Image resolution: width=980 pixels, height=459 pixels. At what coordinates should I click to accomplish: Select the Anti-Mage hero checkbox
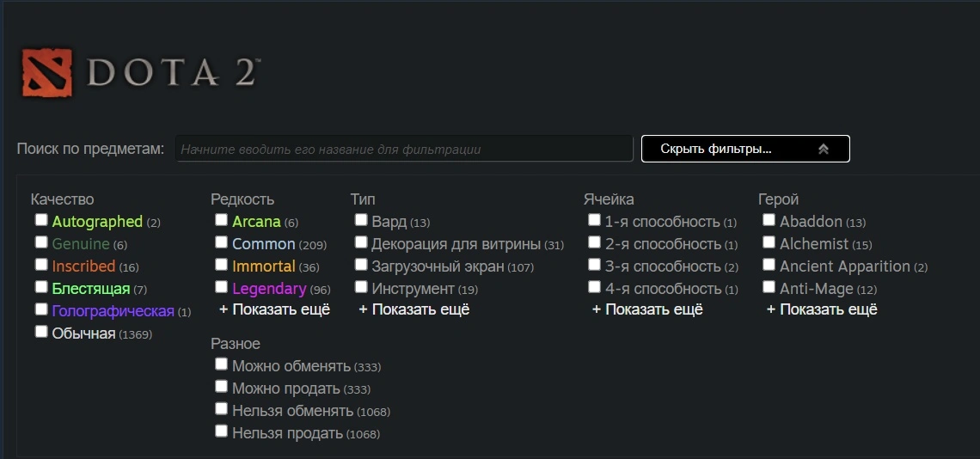[769, 287]
